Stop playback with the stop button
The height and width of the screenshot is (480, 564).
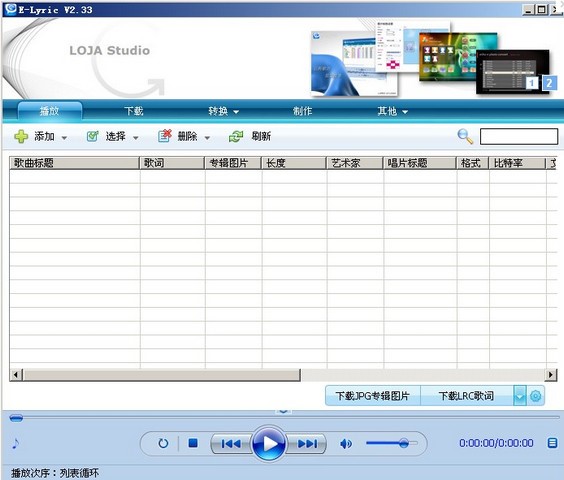click(x=193, y=443)
